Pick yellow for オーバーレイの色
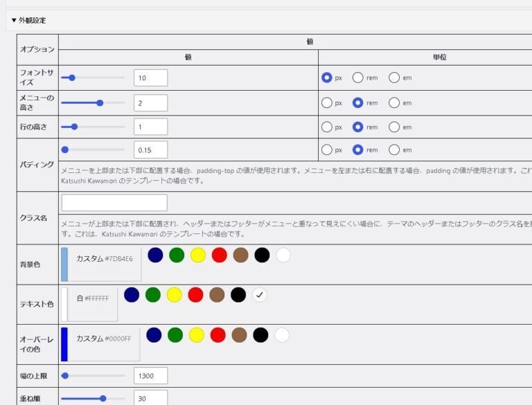 coord(197,335)
